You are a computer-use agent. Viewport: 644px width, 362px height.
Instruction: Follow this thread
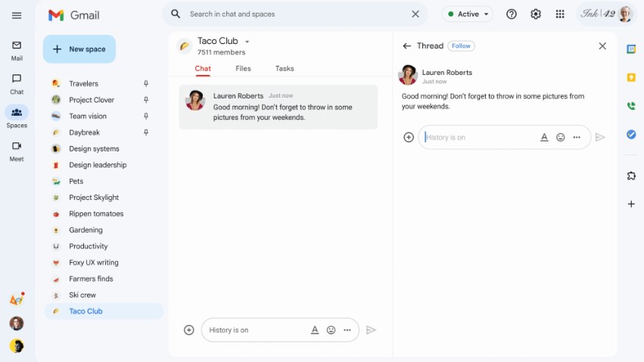(x=461, y=46)
